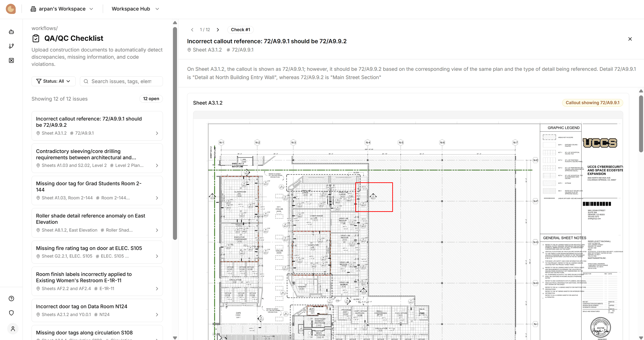Click the red highlighted callout box on drawing
The height and width of the screenshot is (340, 644).
(374, 197)
